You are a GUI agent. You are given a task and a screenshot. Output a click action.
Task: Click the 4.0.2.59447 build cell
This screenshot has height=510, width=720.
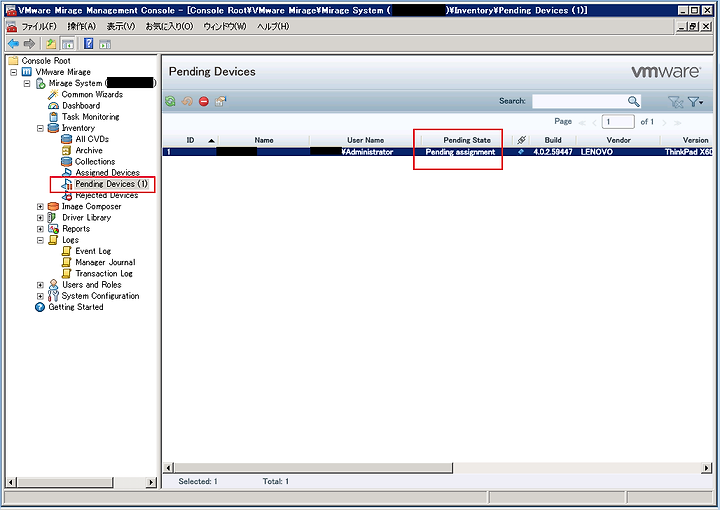tap(553, 152)
